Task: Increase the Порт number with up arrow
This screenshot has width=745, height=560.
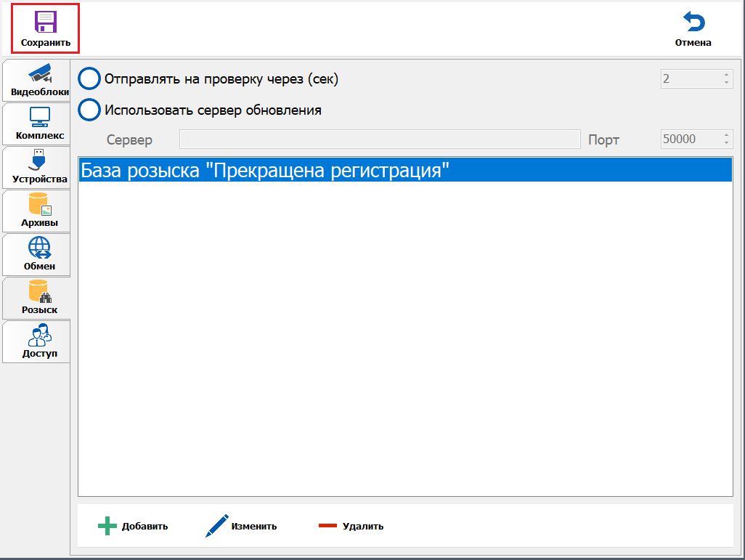Action: click(x=726, y=135)
